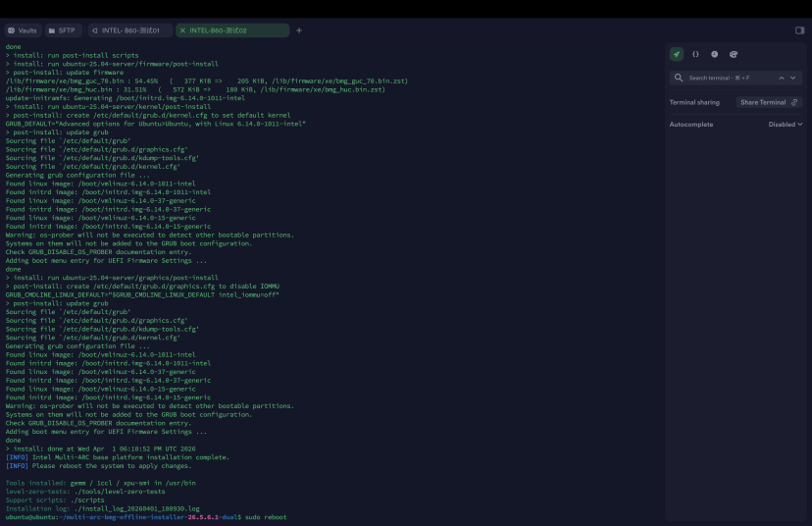The image size is (812, 526).
Task: Close the INTEL-B60-测试02 tab with its X
Action: pos(182,30)
